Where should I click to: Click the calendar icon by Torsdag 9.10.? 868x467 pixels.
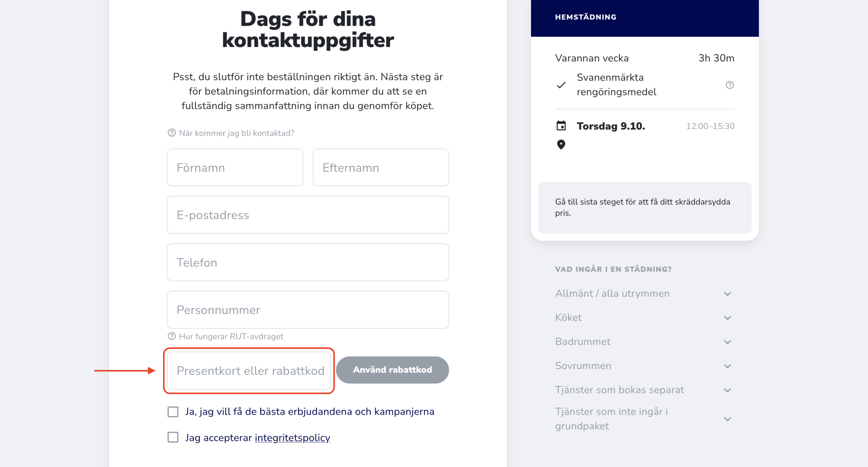561,126
